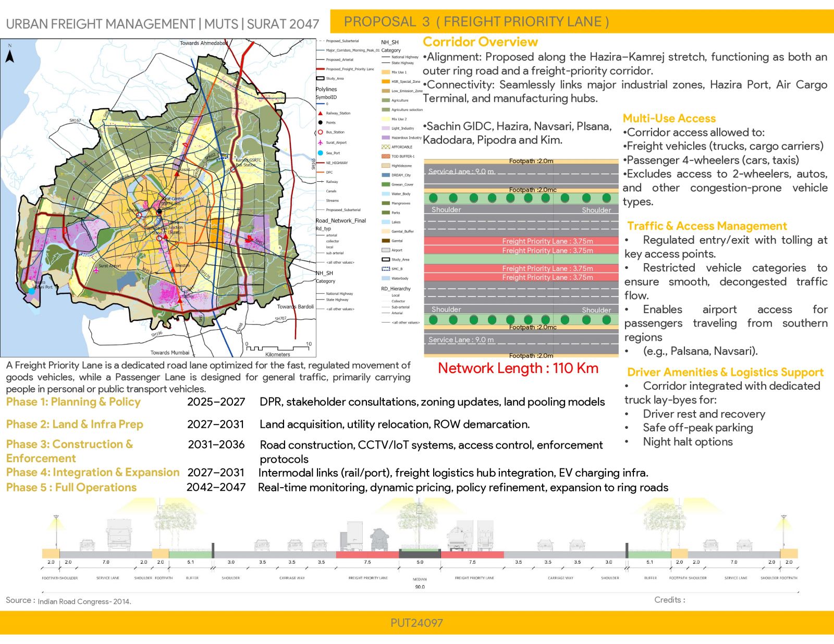Click the Sea_Port cyan circle legend symbol
Screen dimensions: 834x644
point(321,153)
